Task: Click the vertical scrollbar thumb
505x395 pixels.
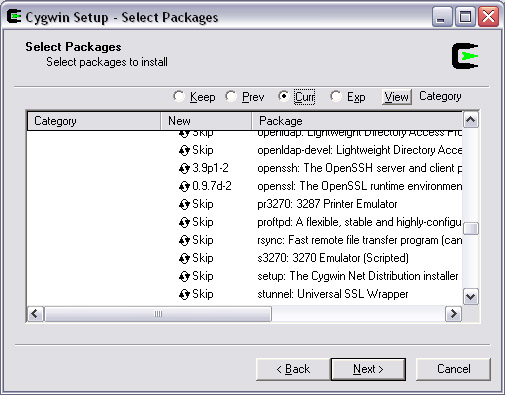Action: click(x=471, y=229)
